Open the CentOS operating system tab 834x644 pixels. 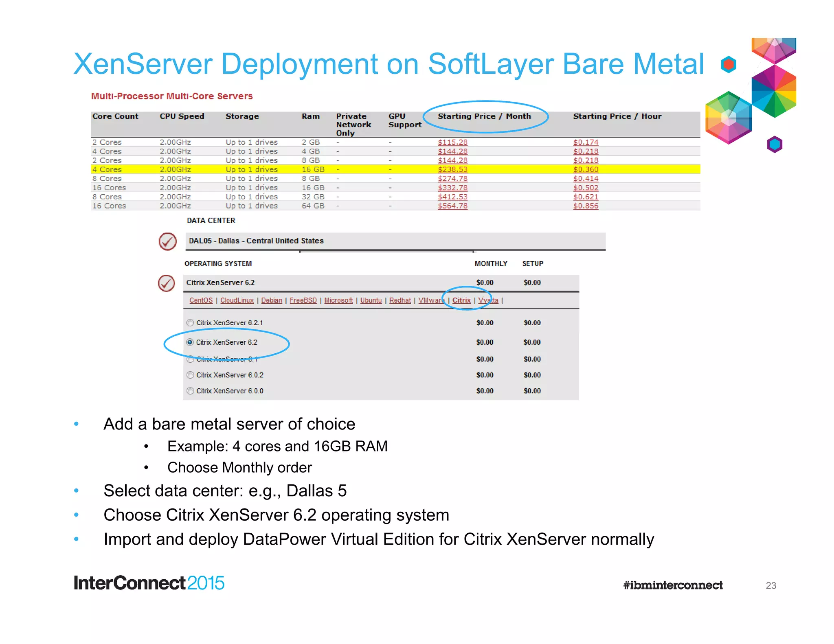click(x=201, y=300)
